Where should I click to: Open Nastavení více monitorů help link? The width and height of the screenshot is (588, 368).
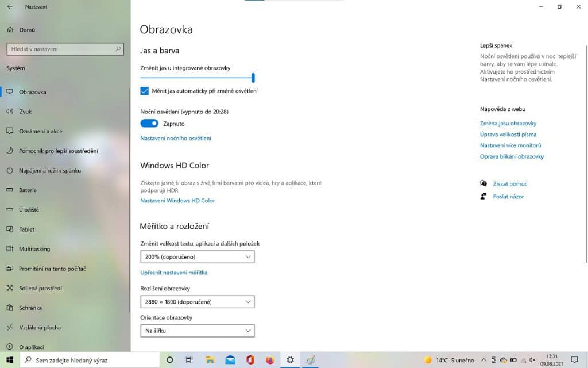point(510,145)
